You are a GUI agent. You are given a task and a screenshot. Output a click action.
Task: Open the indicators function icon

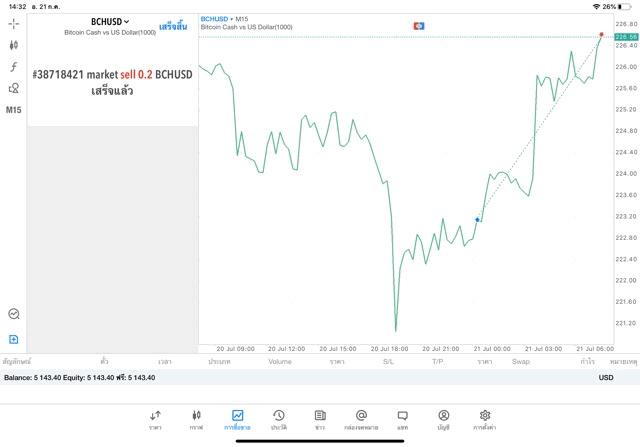pos(13,67)
